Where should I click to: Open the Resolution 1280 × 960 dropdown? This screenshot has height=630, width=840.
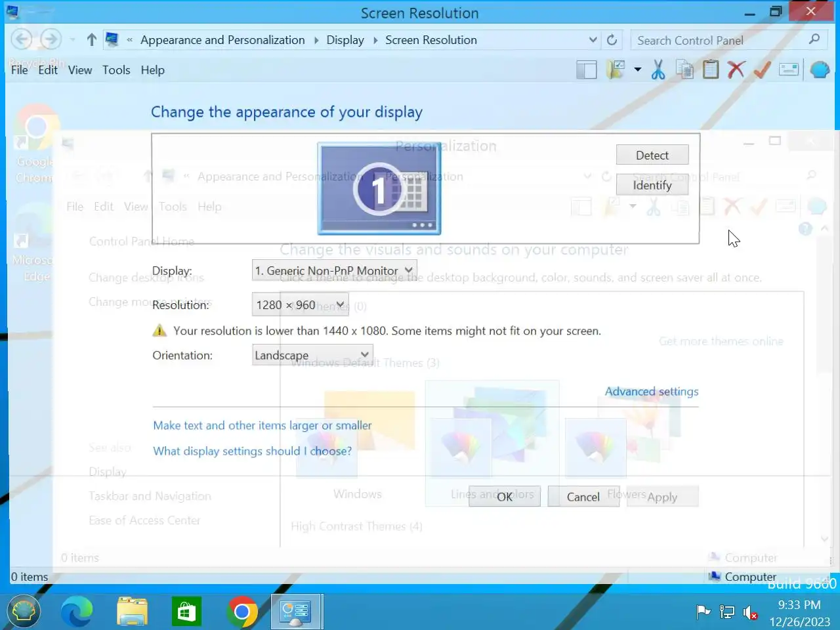click(300, 304)
